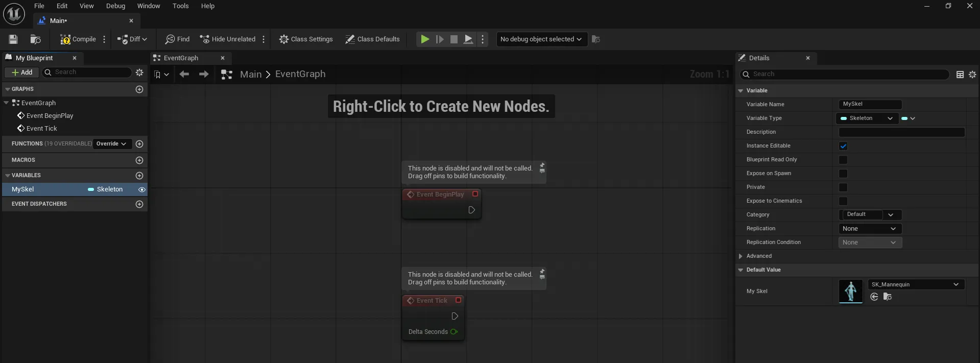Close the My Blueprint panel tab
Viewport: 980px width, 363px height.
click(x=75, y=58)
